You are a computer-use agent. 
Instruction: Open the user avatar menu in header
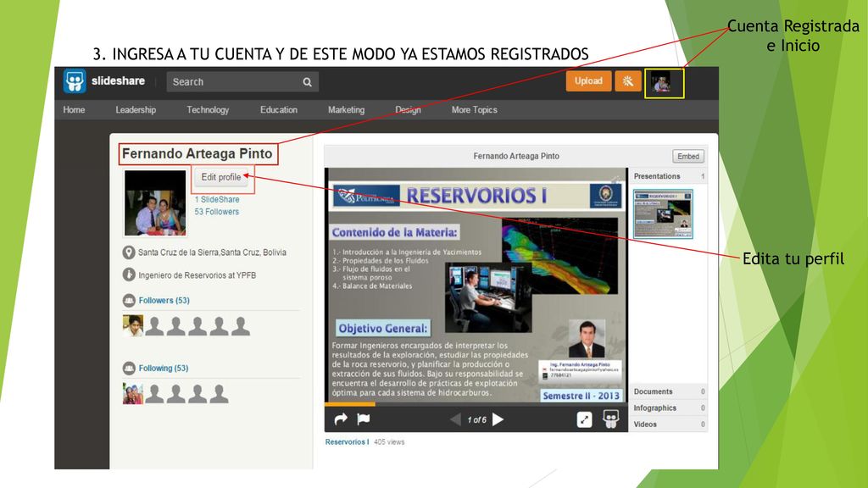pos(660,83)
